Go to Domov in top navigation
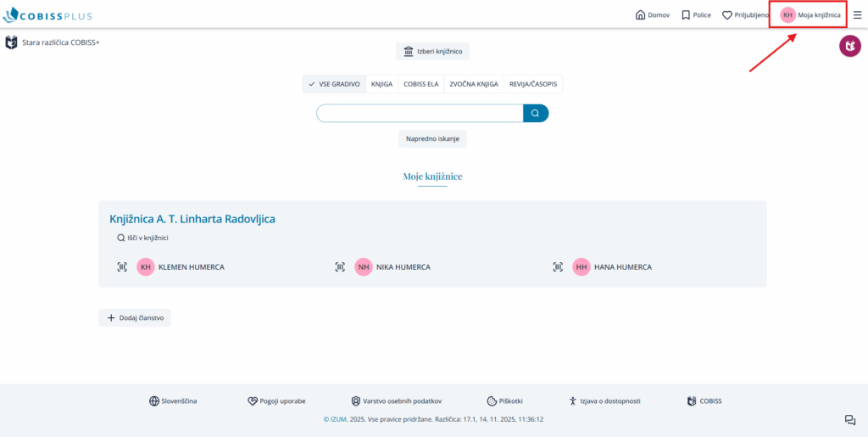 coord(652,14)
